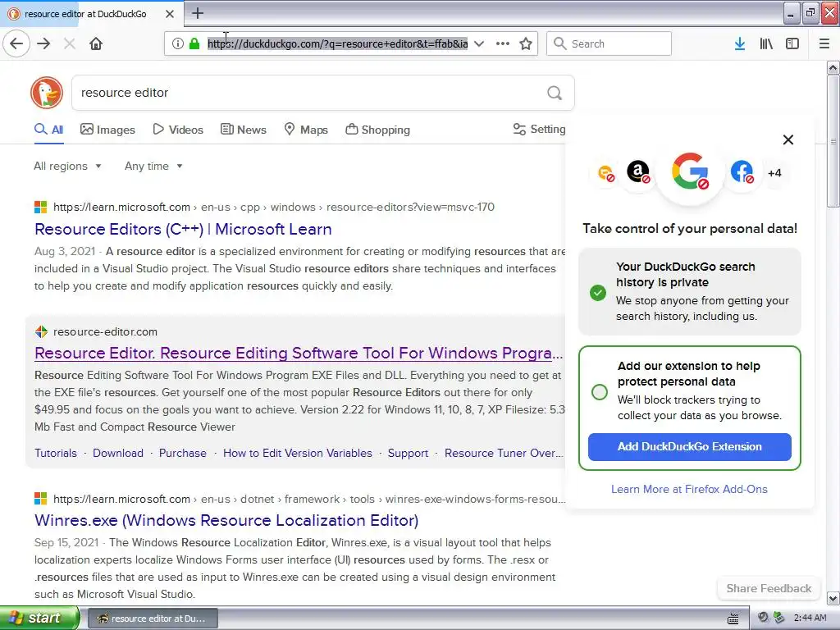Switch to the Images tab

[x=107, y=130]
